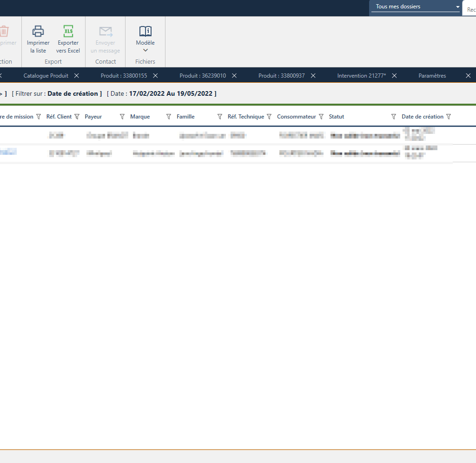This screenshot has width=476, height=463.
Task: Expand the Modèle chevron menu
Action: click(x=145, y=50)
